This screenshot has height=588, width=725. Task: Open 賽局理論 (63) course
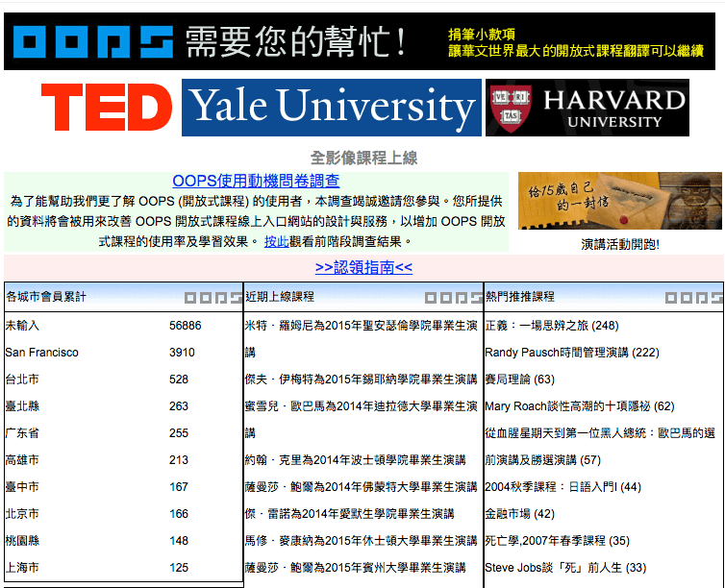(519, 380)
